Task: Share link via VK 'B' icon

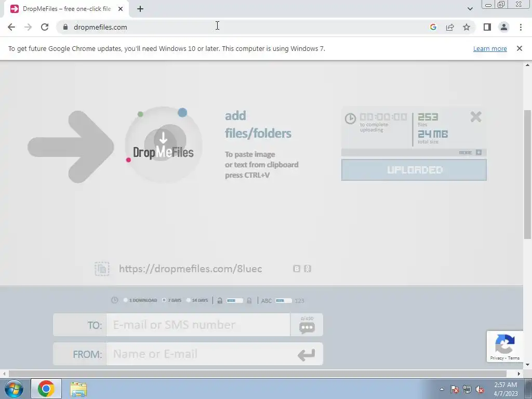Action: 297,269
